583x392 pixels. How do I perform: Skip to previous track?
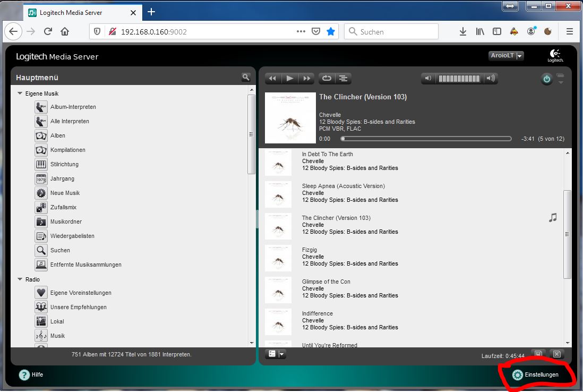point(272,78)
